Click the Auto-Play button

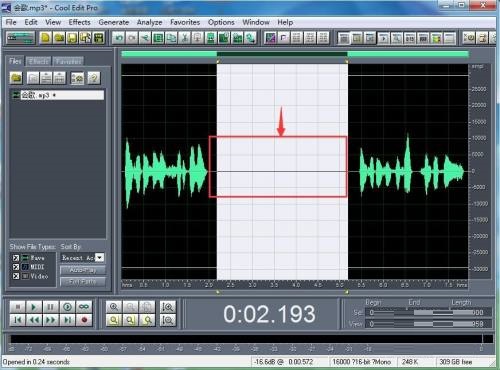(83, 270)
